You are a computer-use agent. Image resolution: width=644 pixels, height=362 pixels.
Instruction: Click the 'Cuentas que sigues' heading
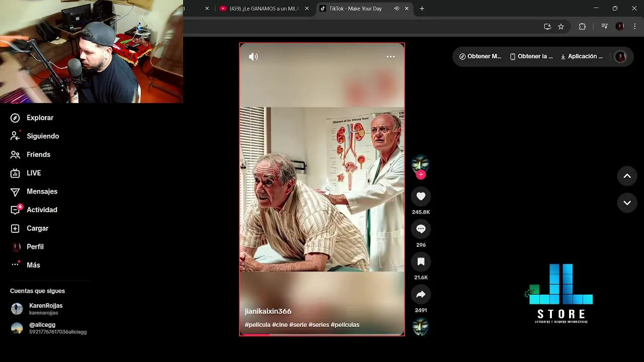tap(37, 291)
